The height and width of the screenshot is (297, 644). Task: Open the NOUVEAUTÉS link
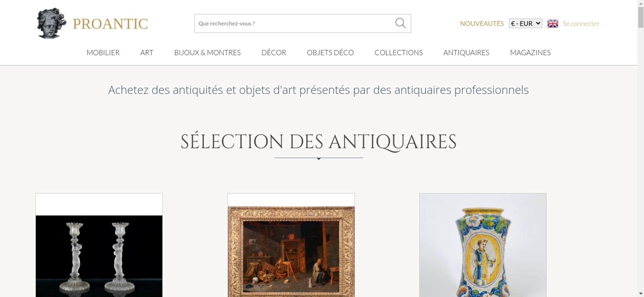coord(482,23)
